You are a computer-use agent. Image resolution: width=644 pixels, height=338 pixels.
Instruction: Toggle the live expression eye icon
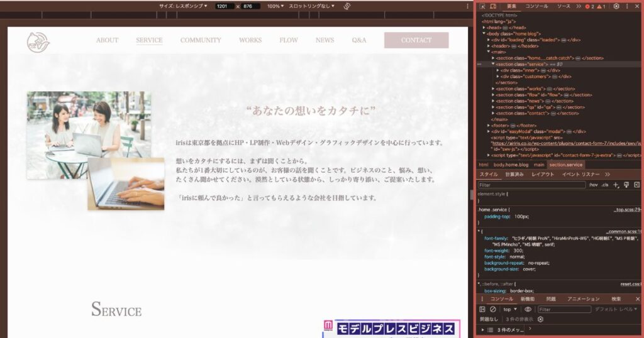pos(528,309)
